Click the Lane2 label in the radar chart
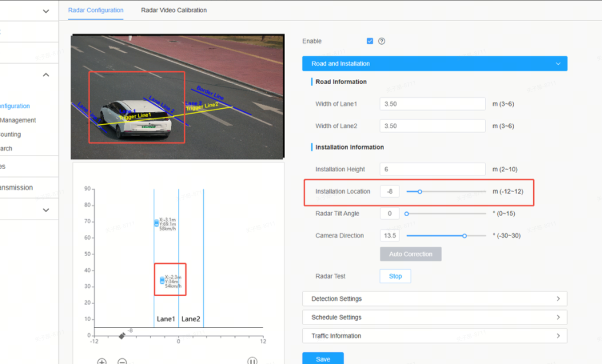Image resolution: width=602 pixels, height=364 pixels. pyautogui.click(x=191, y=319)
